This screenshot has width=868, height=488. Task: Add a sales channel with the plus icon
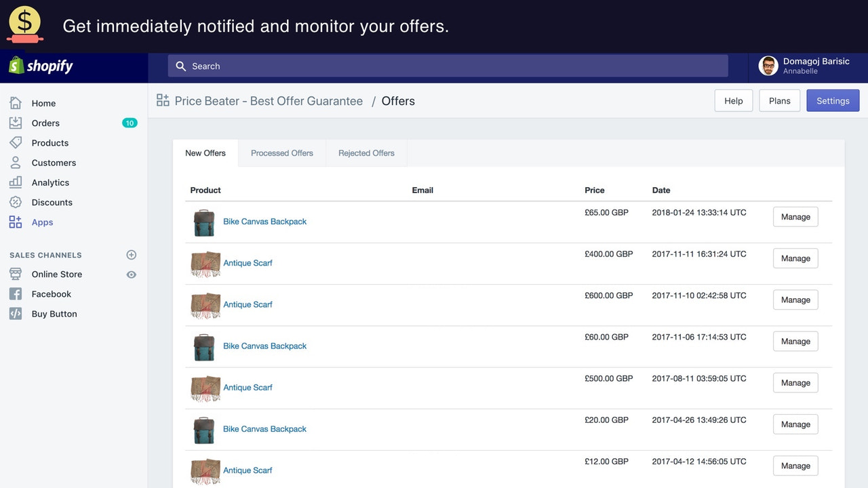pos(131,254)
